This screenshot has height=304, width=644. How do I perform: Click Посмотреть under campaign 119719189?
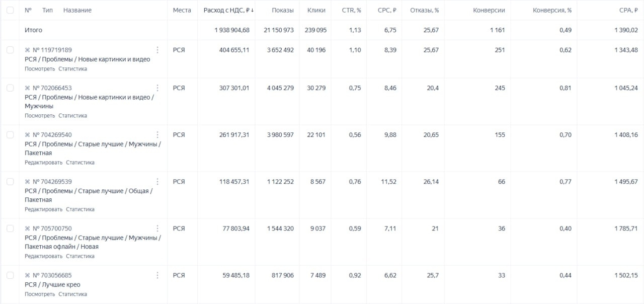(40, 69)
